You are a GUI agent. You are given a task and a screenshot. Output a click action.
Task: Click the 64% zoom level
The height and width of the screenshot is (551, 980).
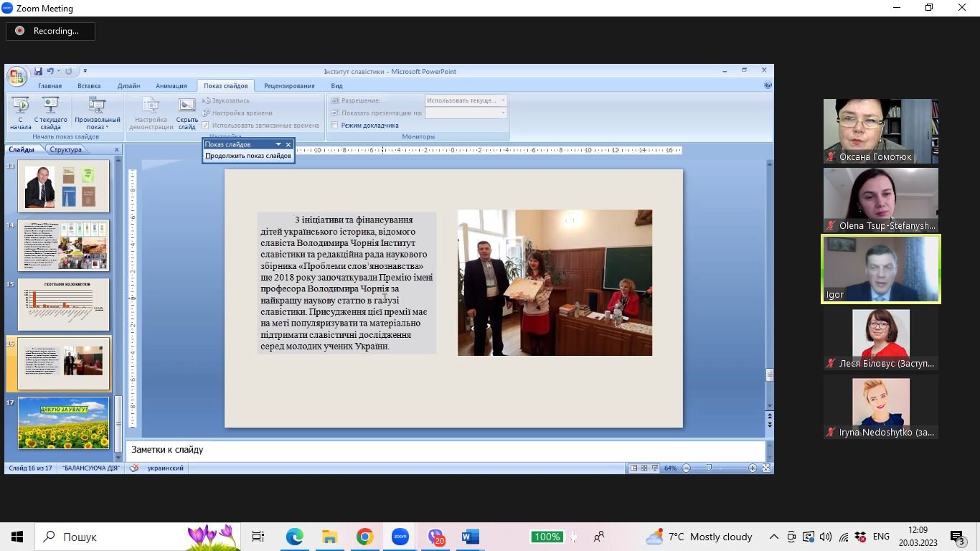[x=670, y=468]
